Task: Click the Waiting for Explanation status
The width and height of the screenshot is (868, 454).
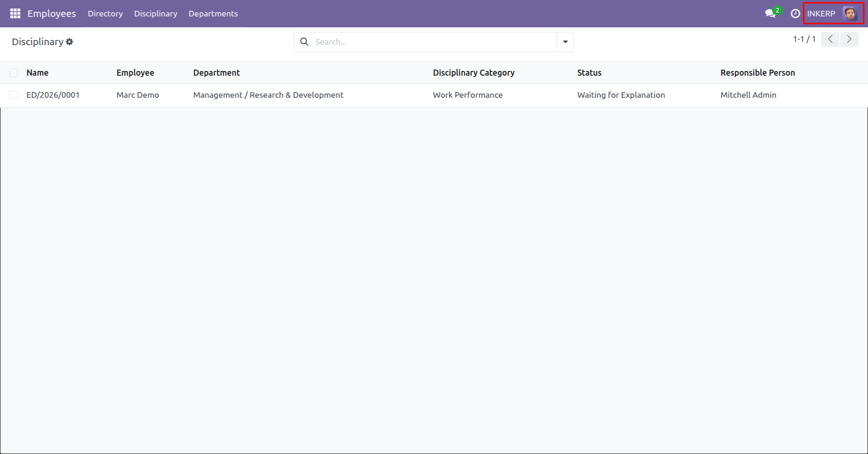Action: coord(621,95)
